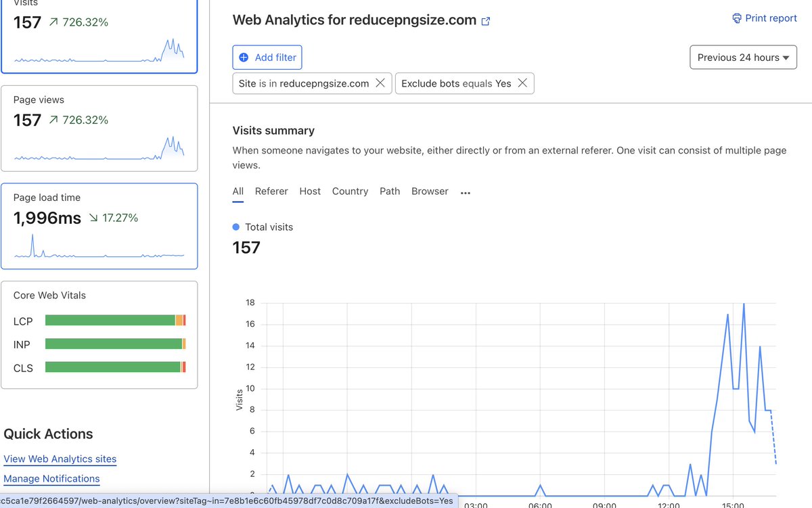Click the 12:00 x-axis label
Screen dimensions: 812x508
click(669, 505)
